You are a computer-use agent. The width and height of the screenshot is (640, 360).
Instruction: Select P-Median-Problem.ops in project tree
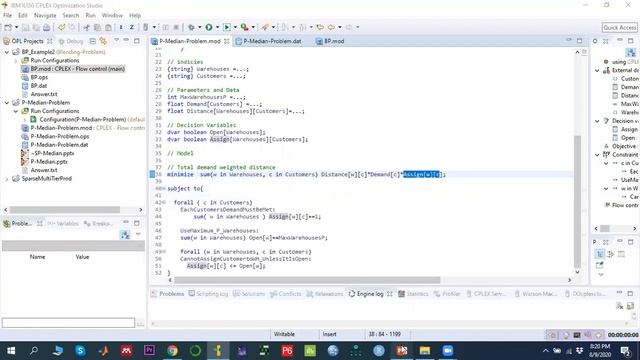click(x=60, y=136)
